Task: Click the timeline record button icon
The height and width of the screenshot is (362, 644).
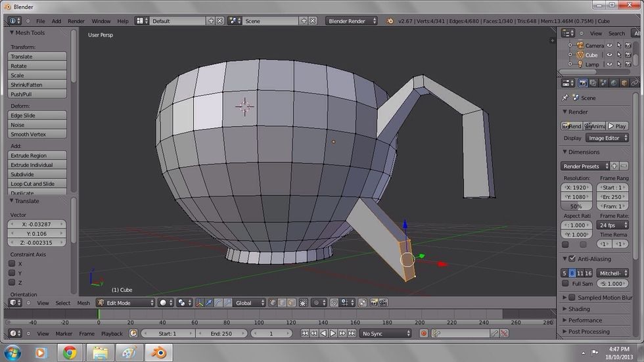Action: [424, 334]
